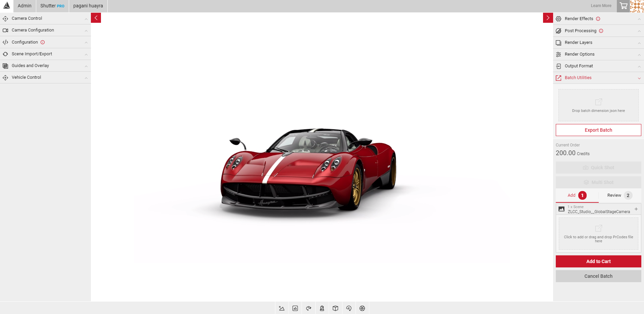This screenshot has width=644, height=314.
Task: Select the pagani huayra tab
Action: point(88,6)
